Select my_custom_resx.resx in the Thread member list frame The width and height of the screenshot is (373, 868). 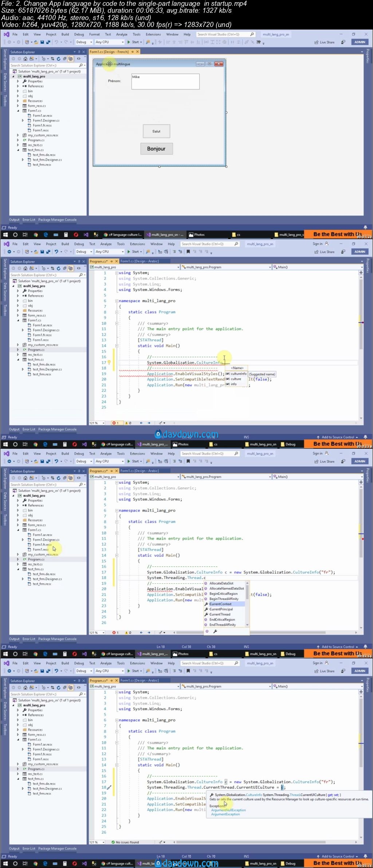click(43, 554)
